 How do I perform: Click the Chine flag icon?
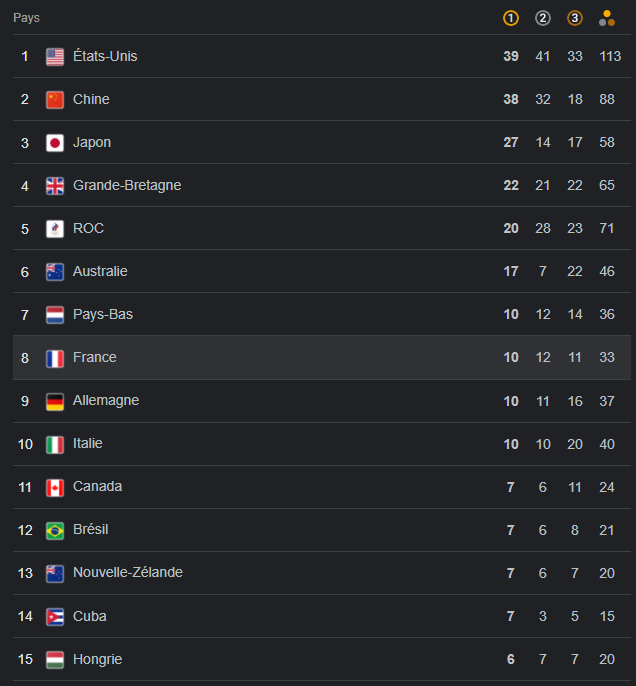click(55, 100)
